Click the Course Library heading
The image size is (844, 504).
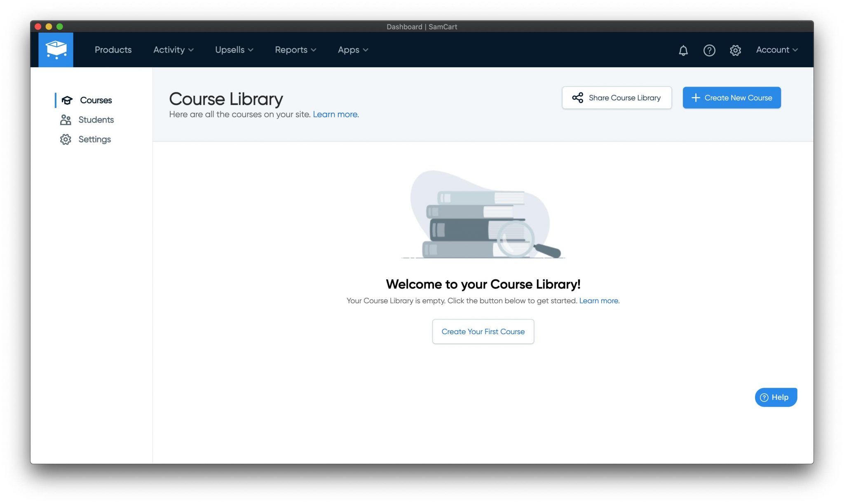point(226,99)
